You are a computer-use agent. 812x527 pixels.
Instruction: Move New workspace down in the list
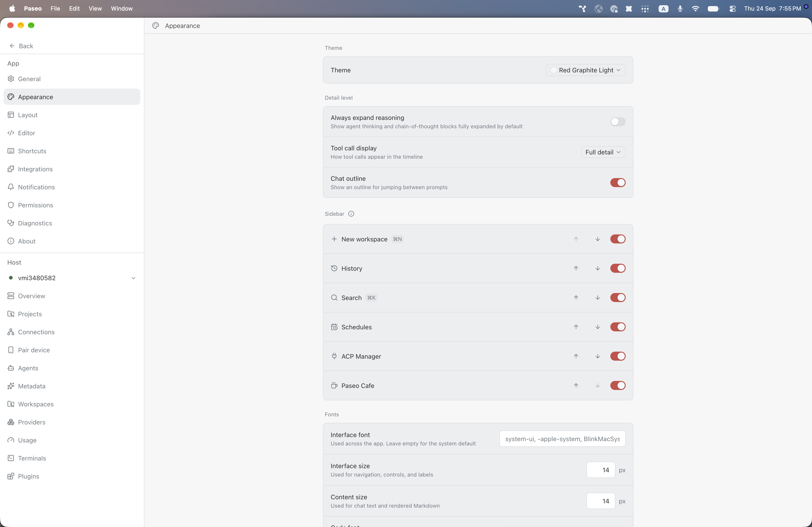598,239
